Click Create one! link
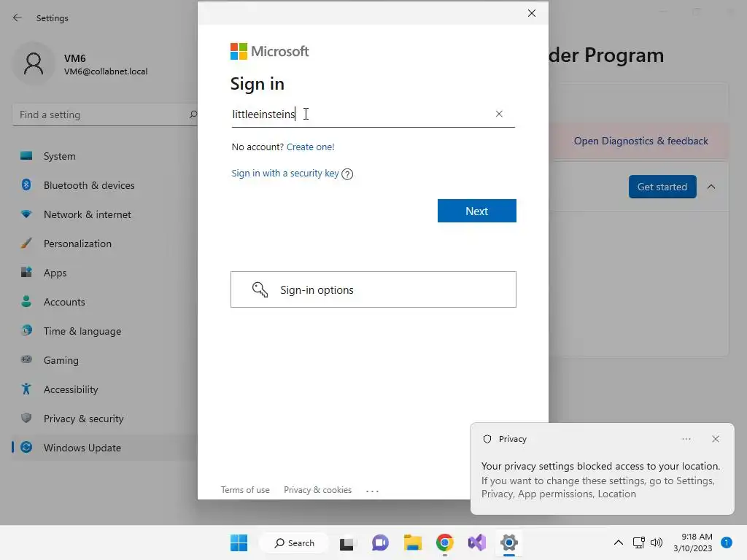This screenshot has width=747, height=560. tap(311, 147)
